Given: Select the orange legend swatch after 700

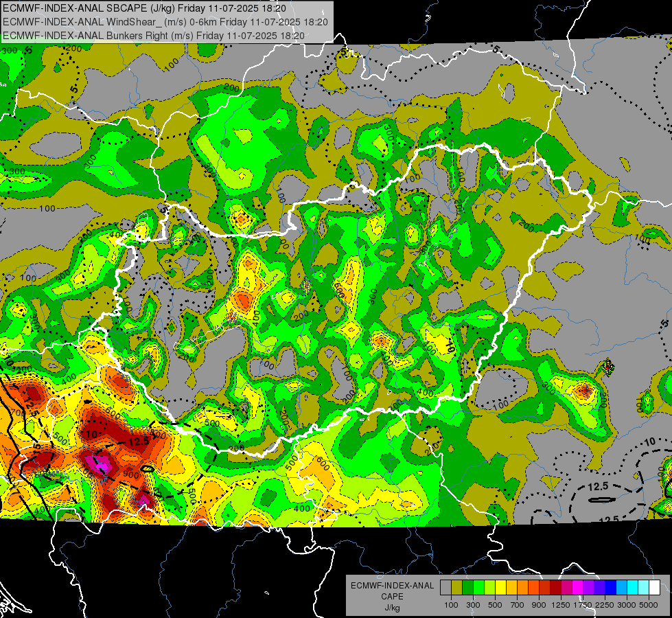Looking at the screenshot, I should [522, 588].
